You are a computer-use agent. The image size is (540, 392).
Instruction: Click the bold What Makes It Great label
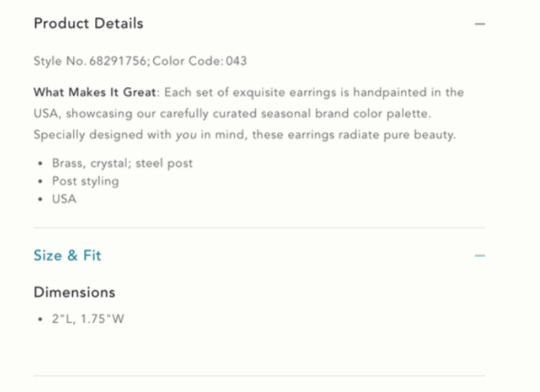click(x=95, y=93)
